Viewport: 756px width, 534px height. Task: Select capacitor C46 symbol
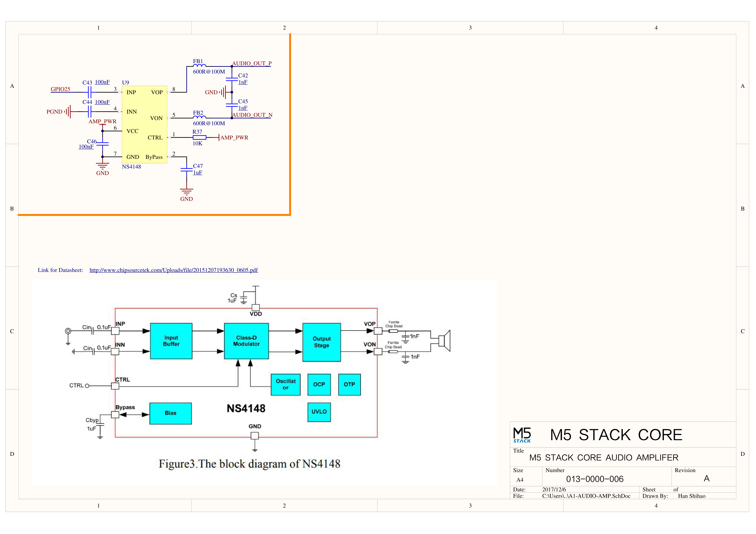[102, 144]
